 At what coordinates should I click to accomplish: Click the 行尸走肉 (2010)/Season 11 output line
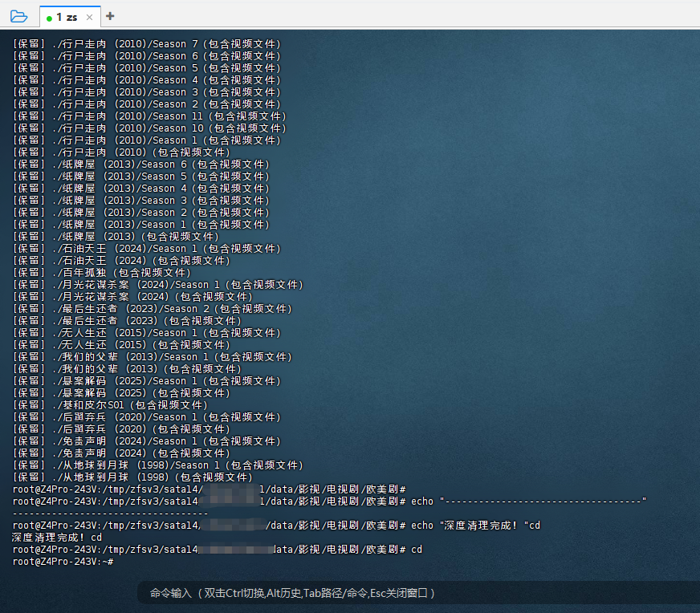(149, 116)
